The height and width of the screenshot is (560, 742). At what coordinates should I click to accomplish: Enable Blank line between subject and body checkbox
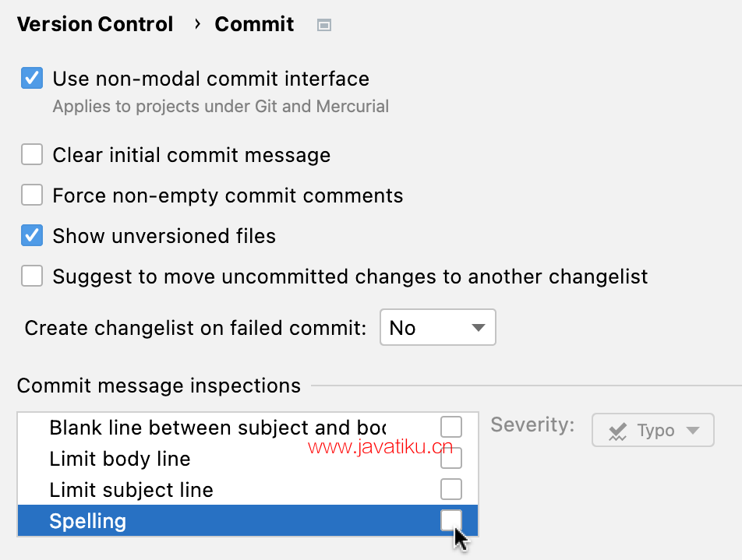point(451,427)
